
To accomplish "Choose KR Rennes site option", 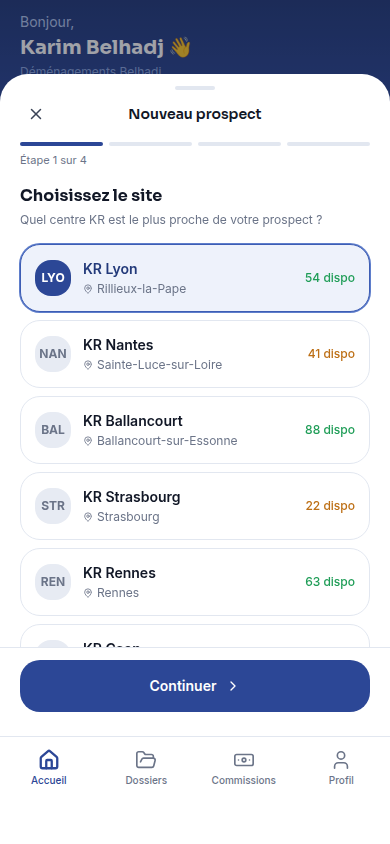I will click(195, 581).
